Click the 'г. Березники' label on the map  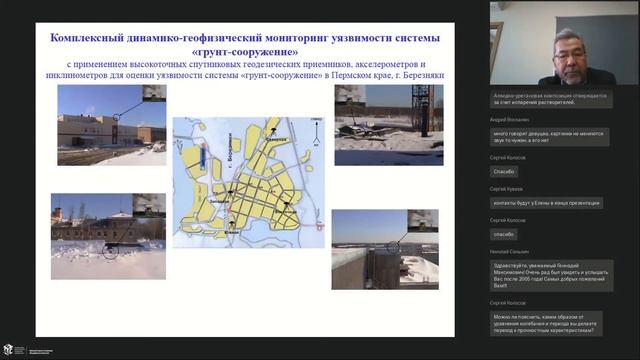coord(230,149)
